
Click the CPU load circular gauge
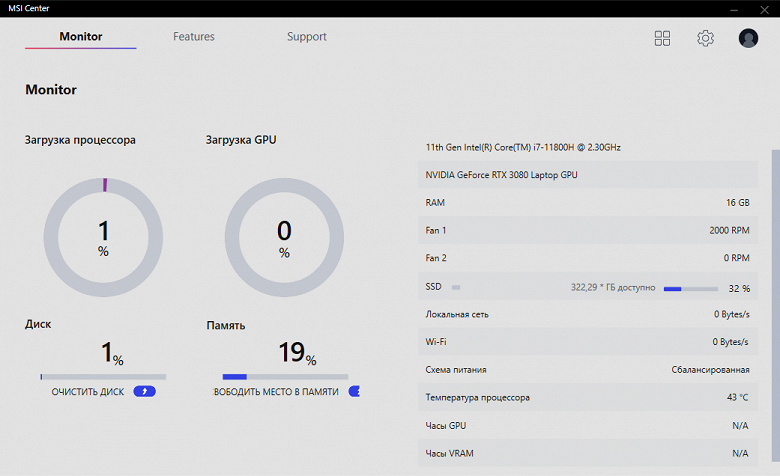coord(103,237)
